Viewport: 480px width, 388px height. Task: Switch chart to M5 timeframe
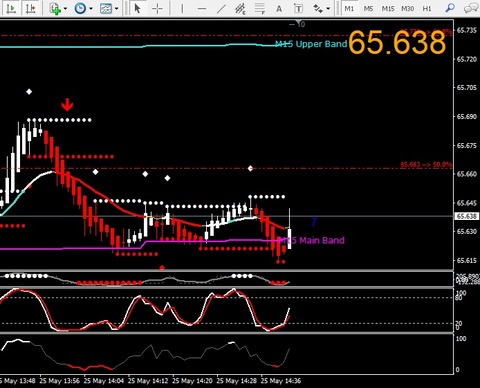click(x=368, y=8)
